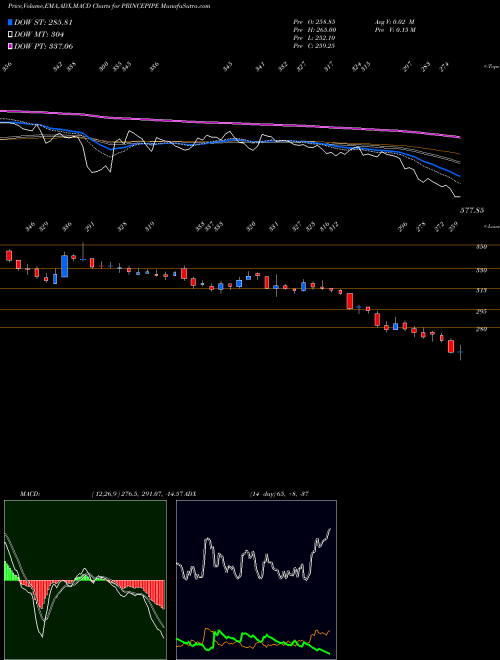The height and width of the screenshot is (660, 500).
Task: Open the green MACD histogram chart panel
Action: [x=85, y=580]
